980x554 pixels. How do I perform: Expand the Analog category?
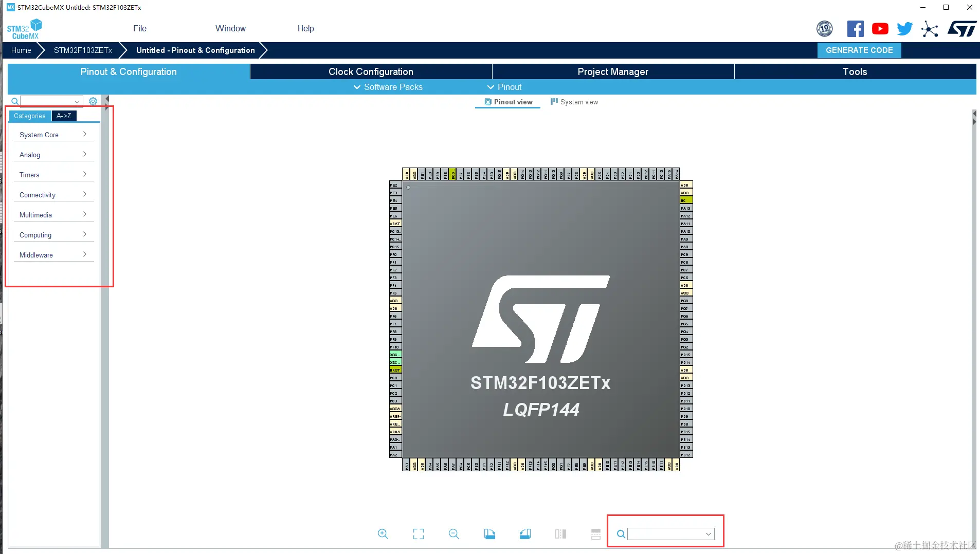pos(53,155)
